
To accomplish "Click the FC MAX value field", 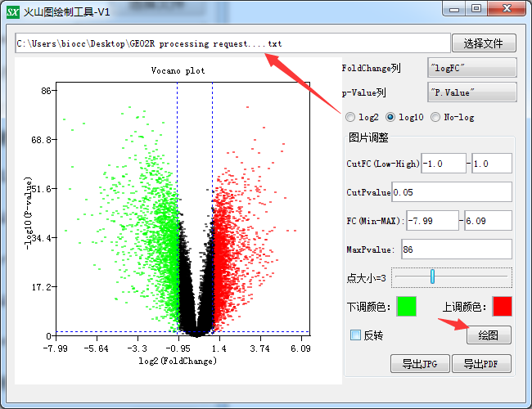I will 488,221.
